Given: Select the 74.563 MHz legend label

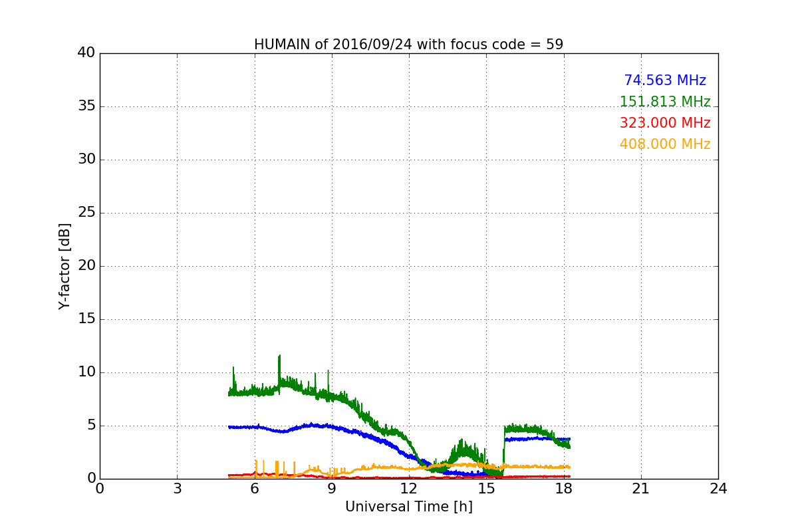Looking at the screenshot, I should pos(665,80).
